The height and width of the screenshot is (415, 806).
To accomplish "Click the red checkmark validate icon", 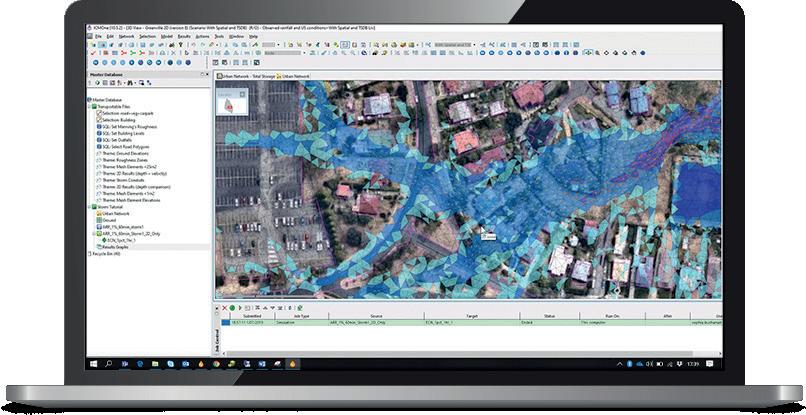I will [x=93, y=52].
